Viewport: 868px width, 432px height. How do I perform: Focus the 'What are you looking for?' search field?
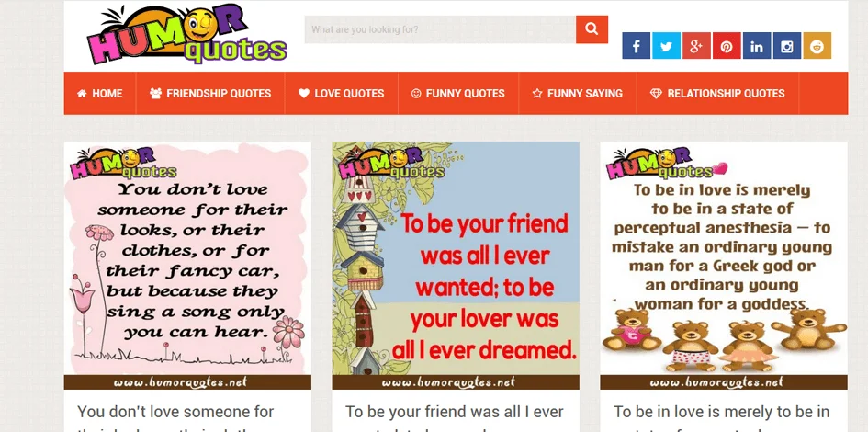pyautogui.click(x=440, y=29)
